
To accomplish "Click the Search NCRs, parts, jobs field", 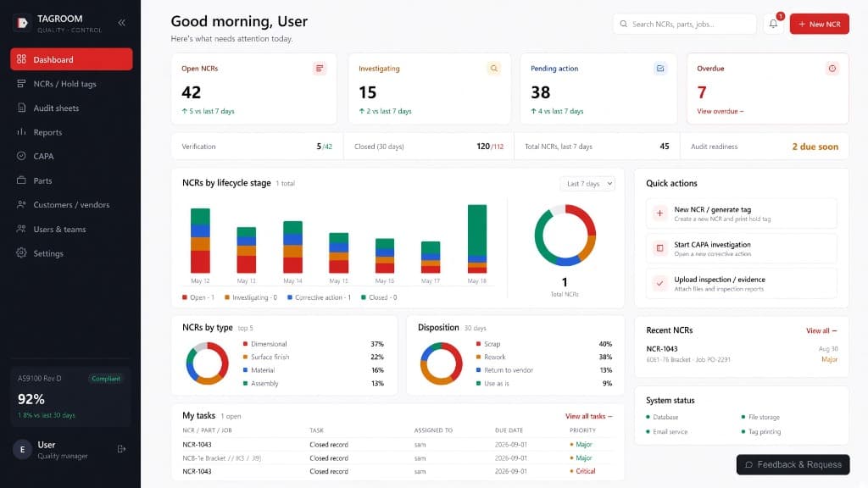I will point(684,24).
